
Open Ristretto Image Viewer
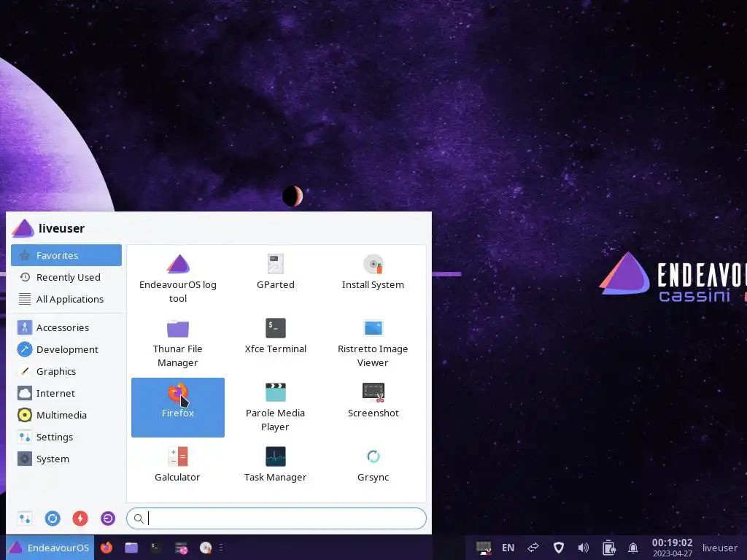373,343
